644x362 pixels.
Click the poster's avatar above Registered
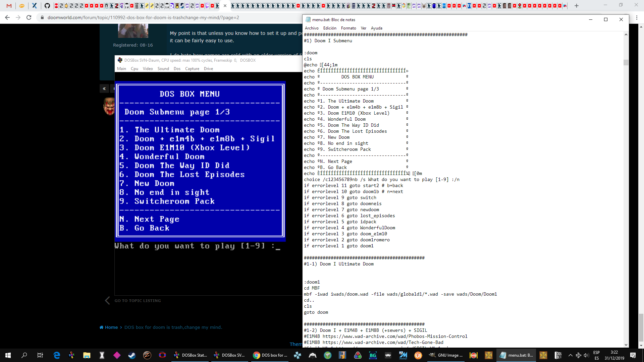pos(133,31)
